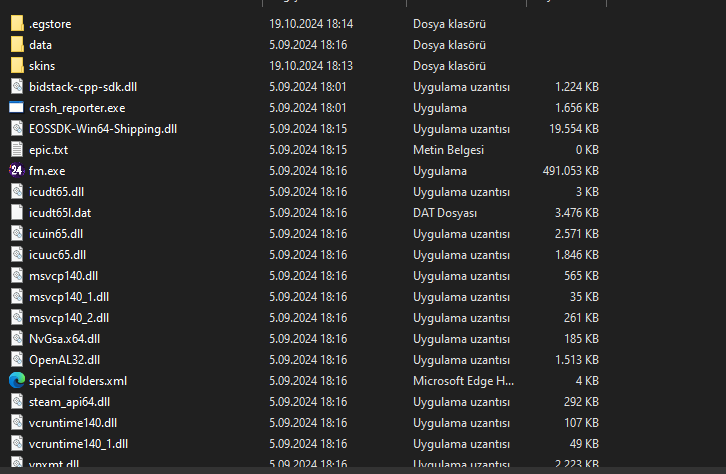Select the skins folder icon
726x474 pixels.
point(17,66)
